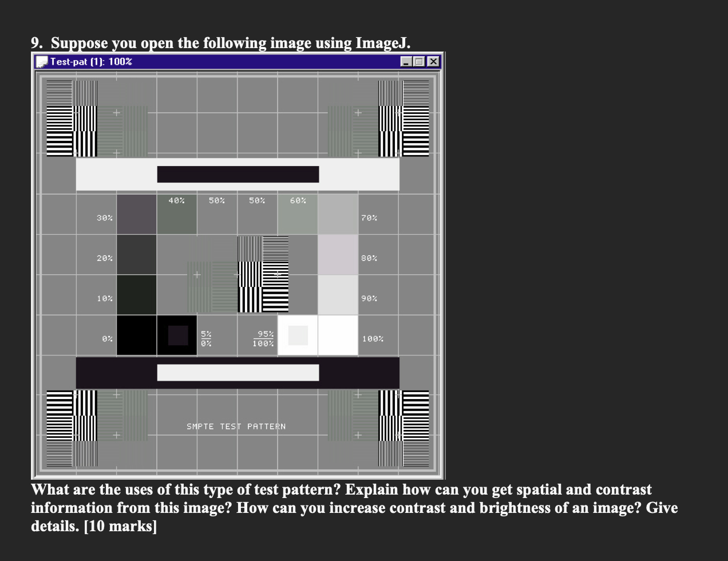Click the crosshair marker in the top-left quadrant
The height and width of the screenshot is (561, 728).
(x=116, y=113)
